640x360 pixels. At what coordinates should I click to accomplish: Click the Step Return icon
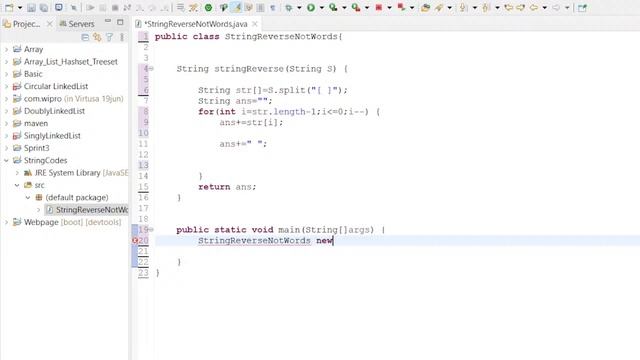tap(164, 8)
